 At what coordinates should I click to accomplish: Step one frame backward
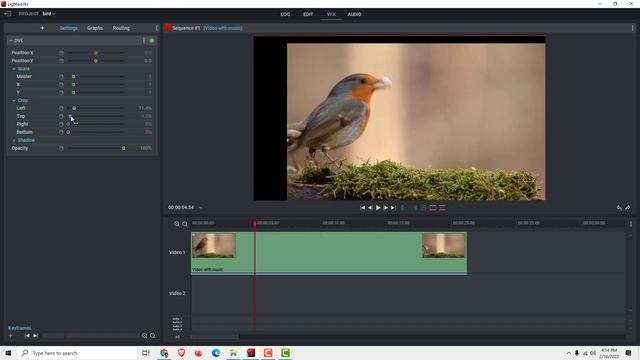coord(370,208)
